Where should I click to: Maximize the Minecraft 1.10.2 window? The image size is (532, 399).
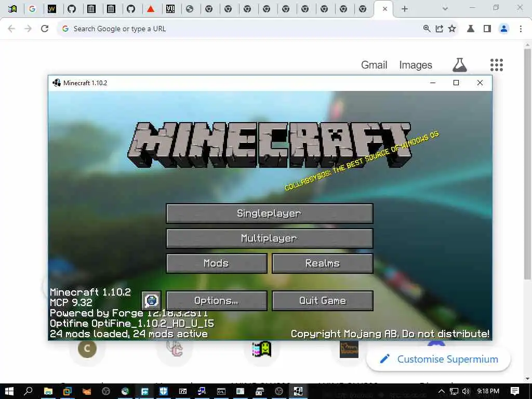[456, 83]
